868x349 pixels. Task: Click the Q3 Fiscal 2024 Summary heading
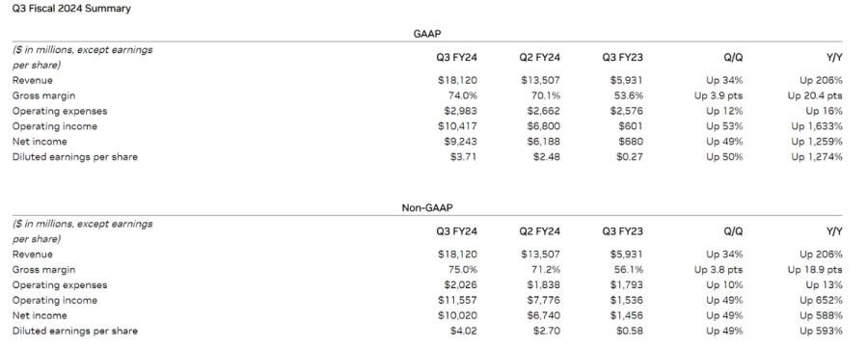71,9
